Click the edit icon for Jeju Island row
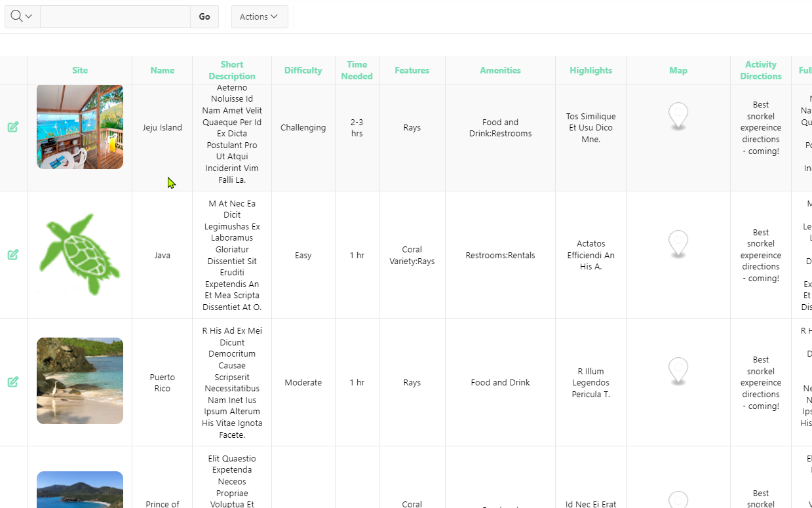 click(13, 127)
